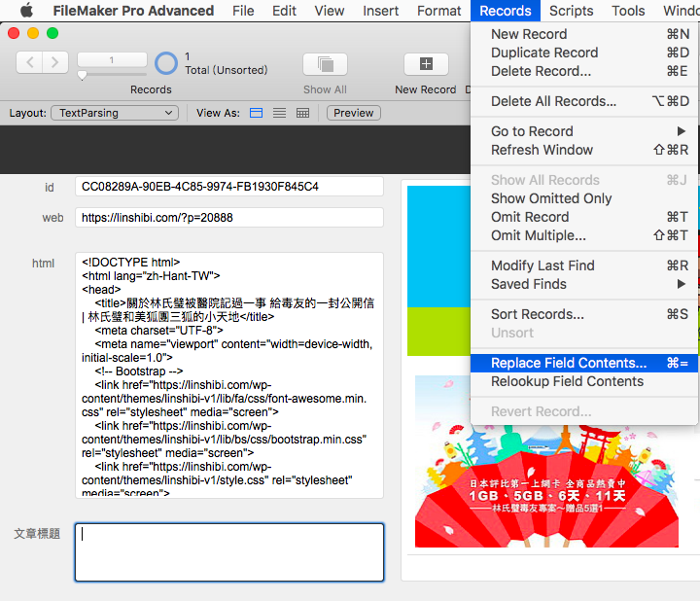Click inside the html field

(229, 375)
